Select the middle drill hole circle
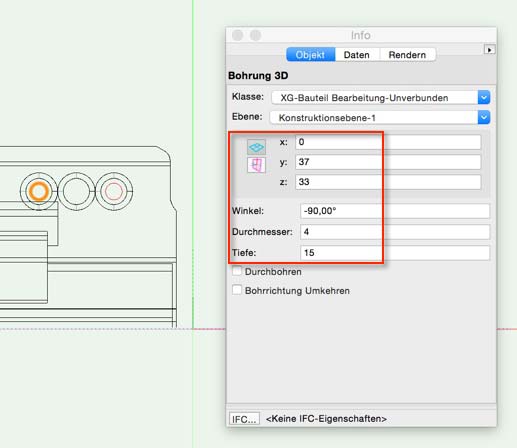517x448 pixels. coord(76,192)
